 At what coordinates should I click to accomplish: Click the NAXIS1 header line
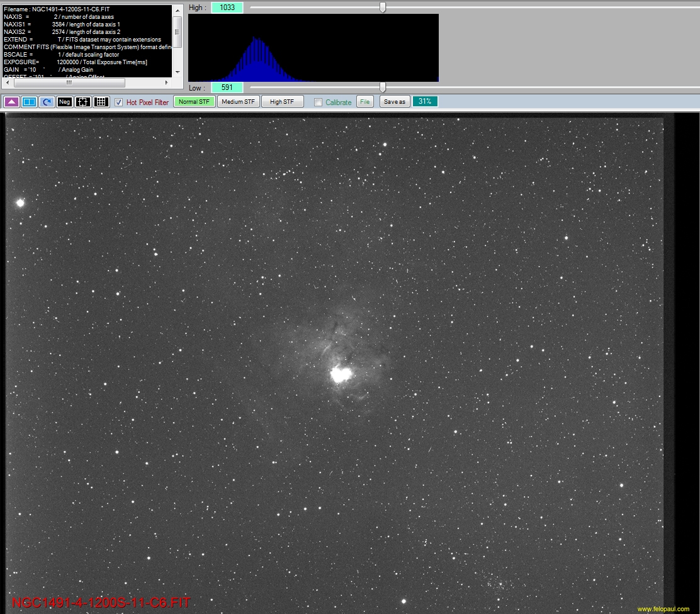coord(62,24)
